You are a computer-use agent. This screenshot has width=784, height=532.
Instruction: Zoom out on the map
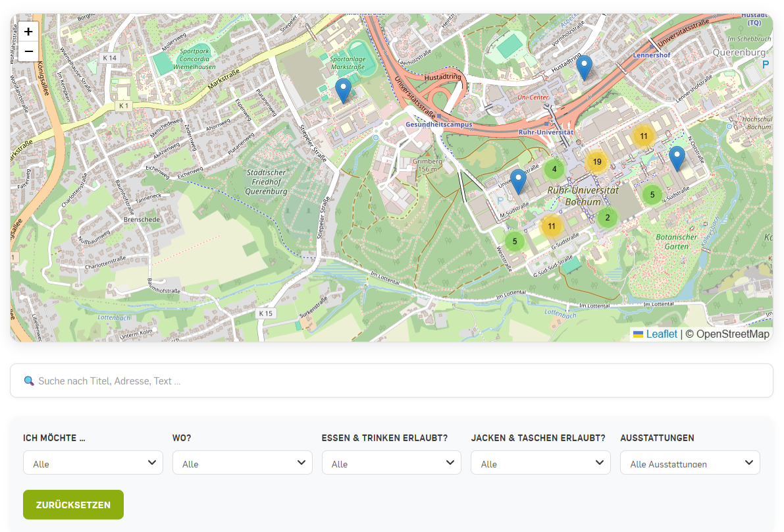click(x=28, y=51)
